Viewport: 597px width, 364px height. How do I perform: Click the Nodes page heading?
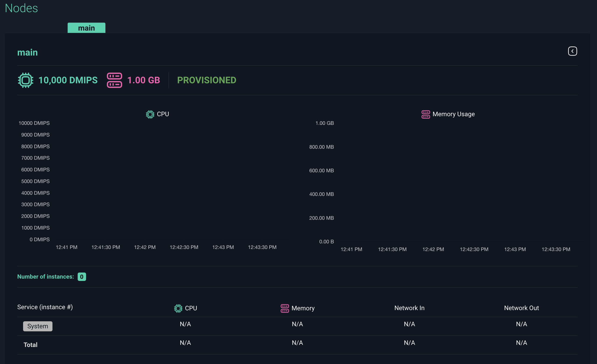21,8
